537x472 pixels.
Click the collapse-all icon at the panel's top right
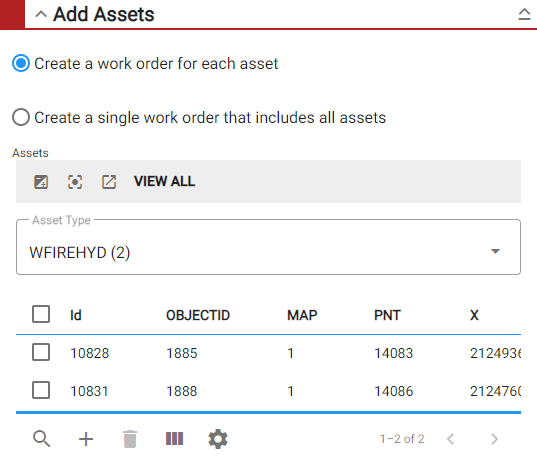point(524,14)
